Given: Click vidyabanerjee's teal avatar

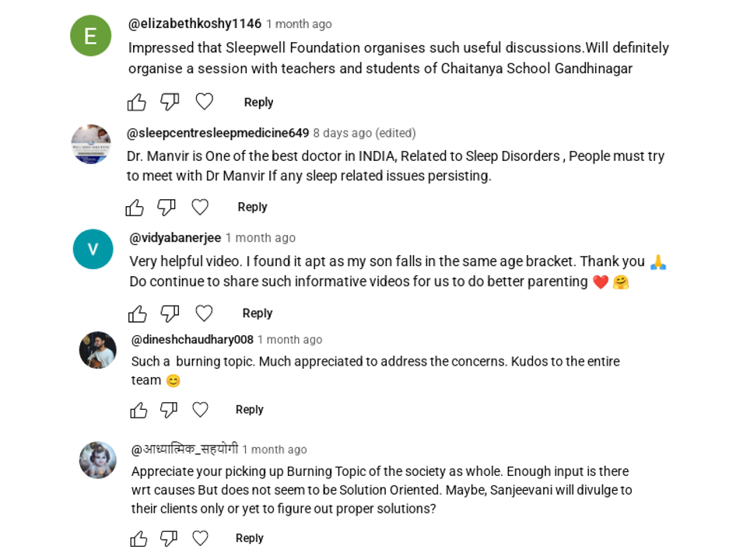Looking at the screenshot, I should (x=93, y=249).
